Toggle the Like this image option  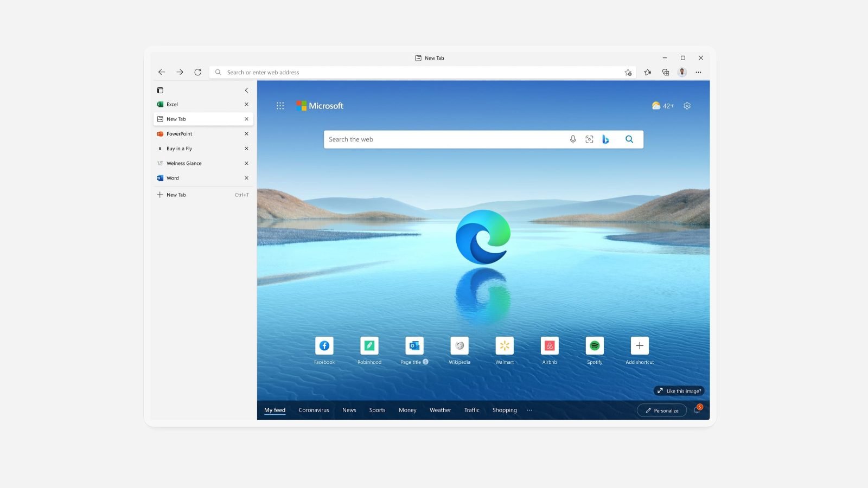[678, 390]
